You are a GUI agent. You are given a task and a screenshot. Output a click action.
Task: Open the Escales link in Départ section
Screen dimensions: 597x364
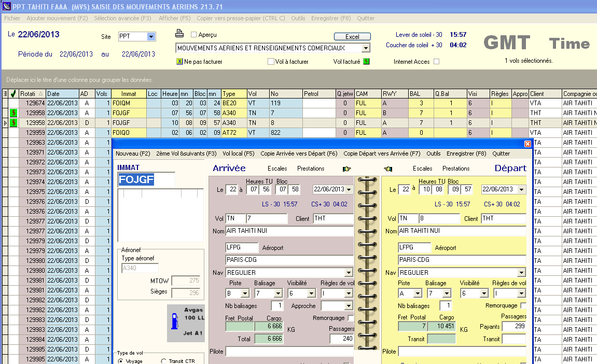pos(422,169)
